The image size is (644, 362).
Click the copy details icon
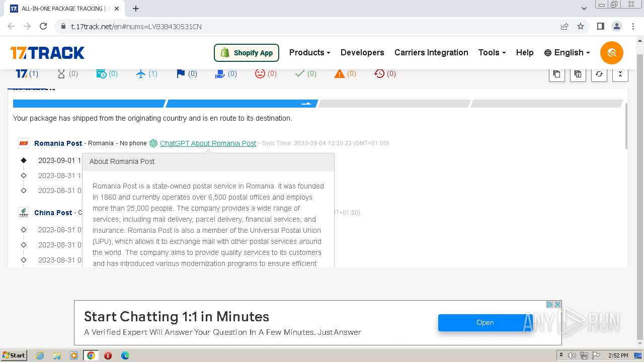(578, 74)
